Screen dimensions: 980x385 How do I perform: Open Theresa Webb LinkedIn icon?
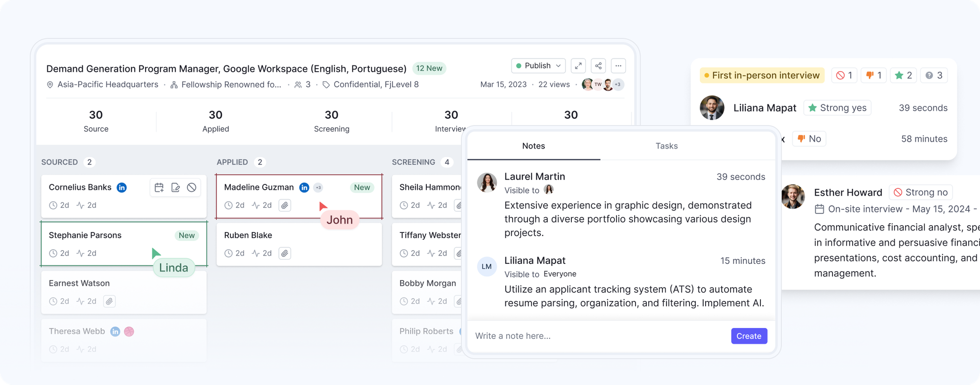click(x=115, y=332)
